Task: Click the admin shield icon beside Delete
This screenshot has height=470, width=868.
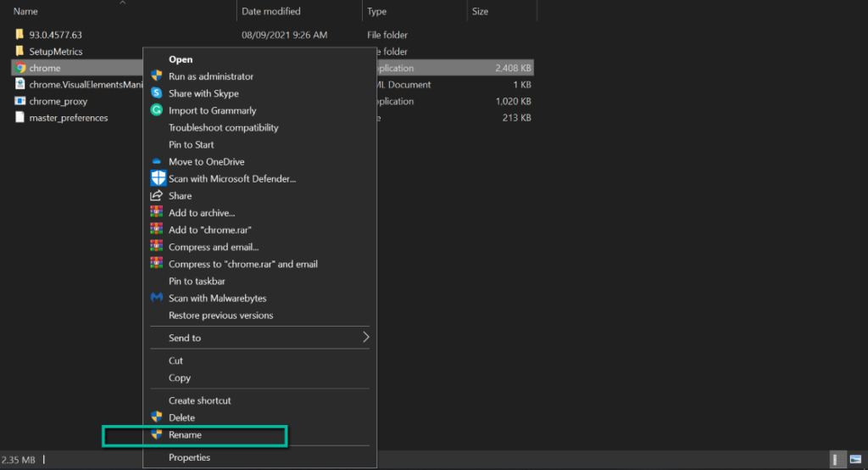Action: click(156, 417)
